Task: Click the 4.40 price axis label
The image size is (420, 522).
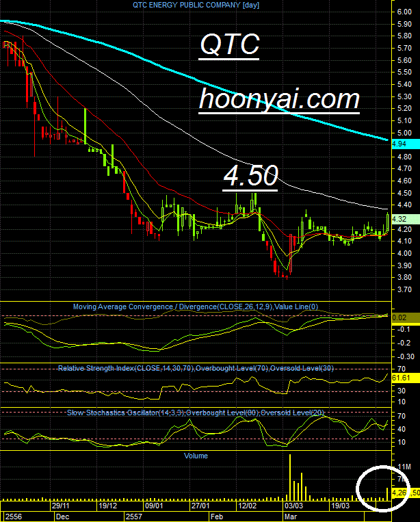Action: (x=404, y=205)
